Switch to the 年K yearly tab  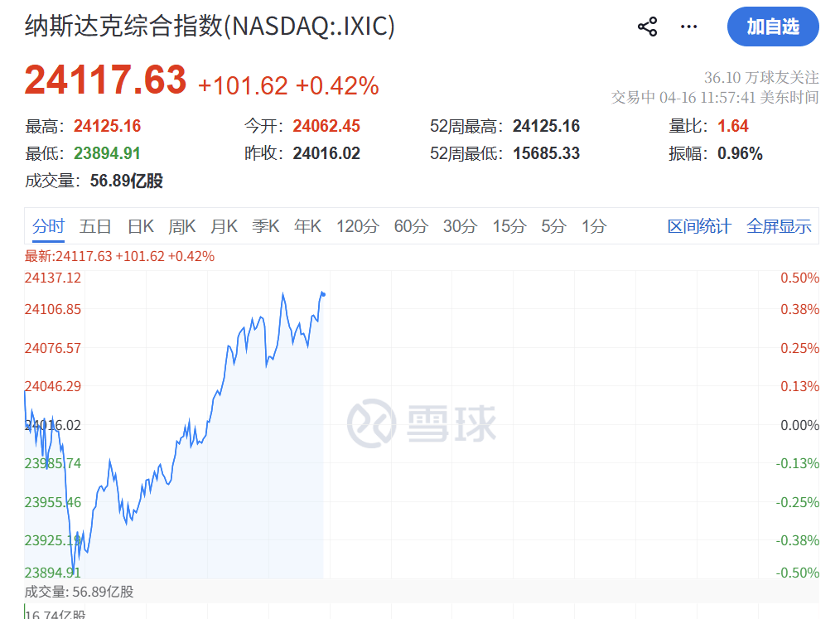point(307,225)
